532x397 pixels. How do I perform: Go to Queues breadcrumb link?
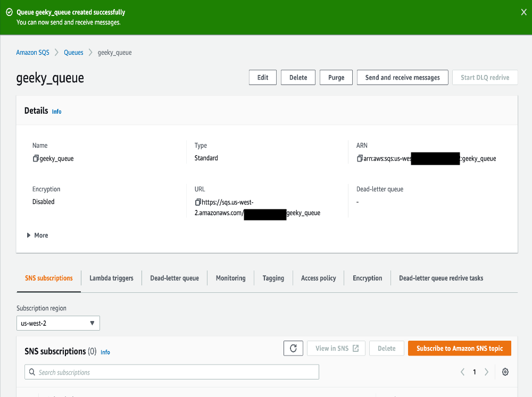point(73,53)
